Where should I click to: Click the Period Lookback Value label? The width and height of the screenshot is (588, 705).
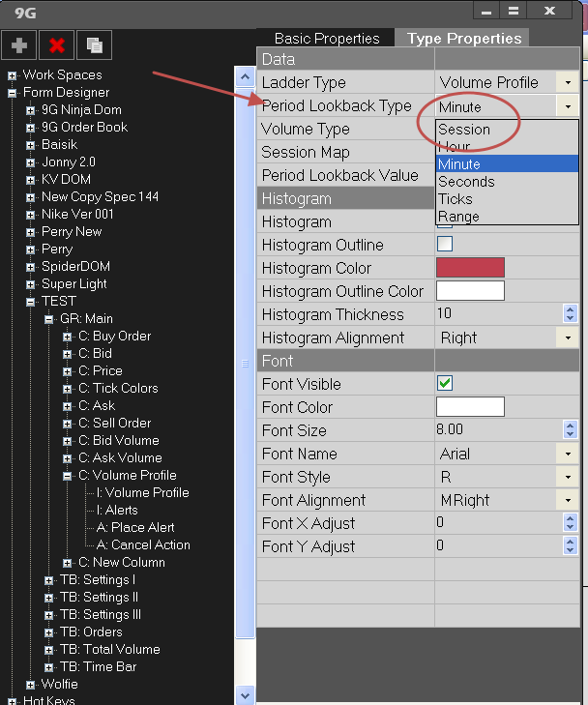click(339, 175)
